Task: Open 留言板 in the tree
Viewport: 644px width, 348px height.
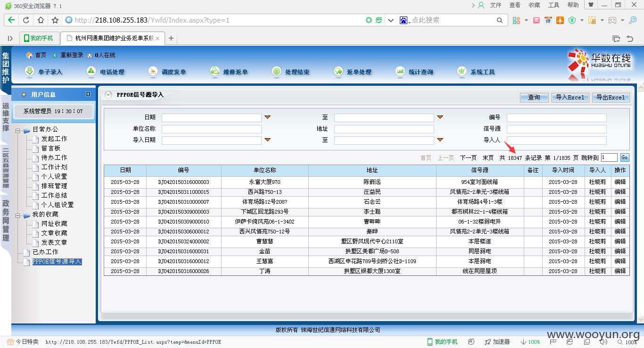Action: pos(51,148)
